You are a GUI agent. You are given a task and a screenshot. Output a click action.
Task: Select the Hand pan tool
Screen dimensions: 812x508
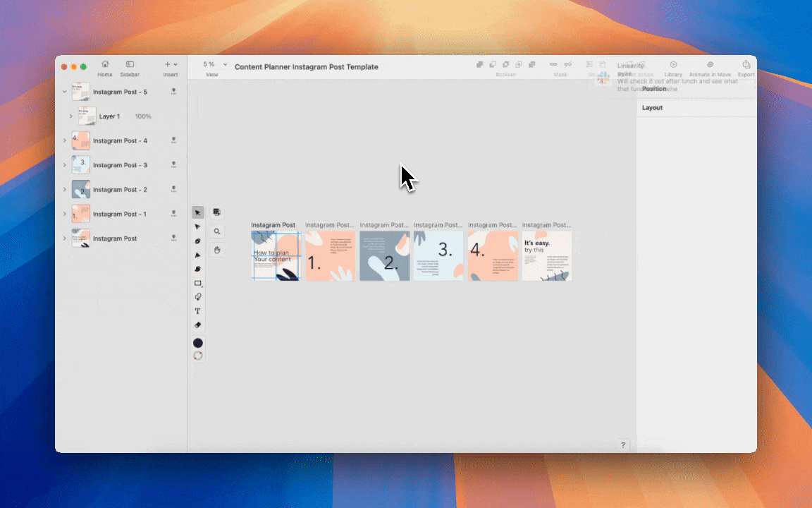point(217,250)
